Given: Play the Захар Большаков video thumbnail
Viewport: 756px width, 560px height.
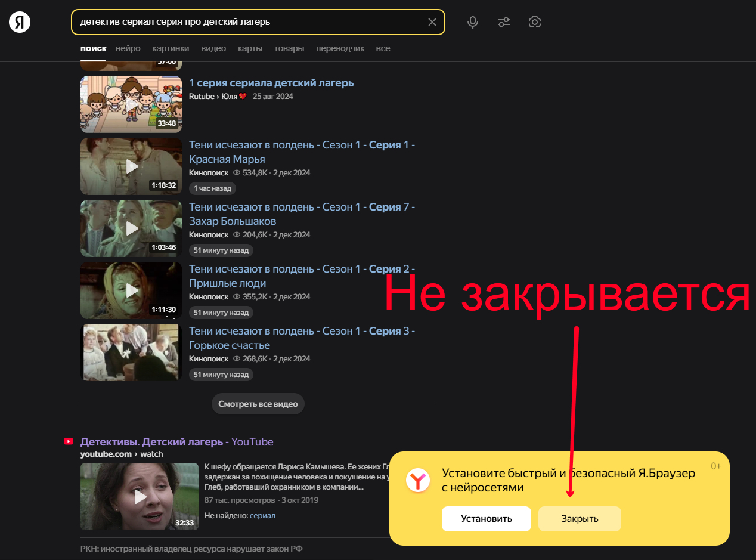Looking at the screenshot, I should tap(131, 228).
